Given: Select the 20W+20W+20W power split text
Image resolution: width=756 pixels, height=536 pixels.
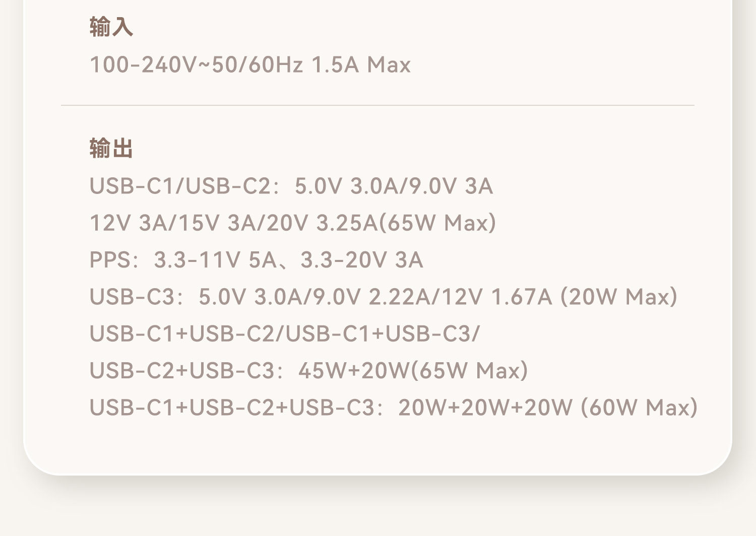Looking at the screenshot, I should click(x=485, y=408).
